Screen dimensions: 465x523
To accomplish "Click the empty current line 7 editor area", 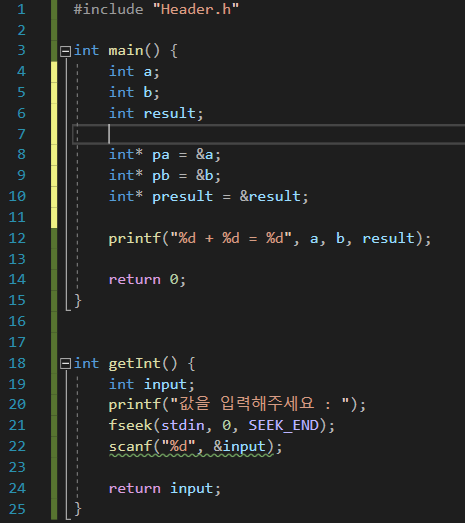I will click(x=269, y=134).
